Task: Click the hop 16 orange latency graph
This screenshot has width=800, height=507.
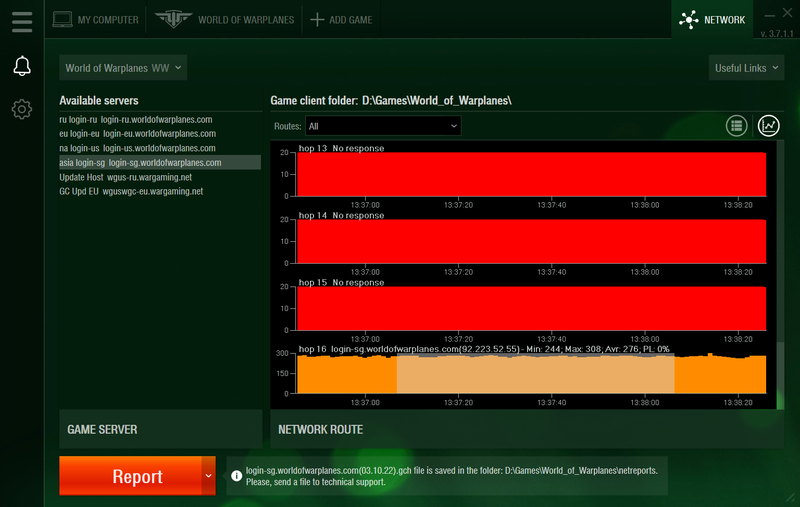Action: point(531,374)
